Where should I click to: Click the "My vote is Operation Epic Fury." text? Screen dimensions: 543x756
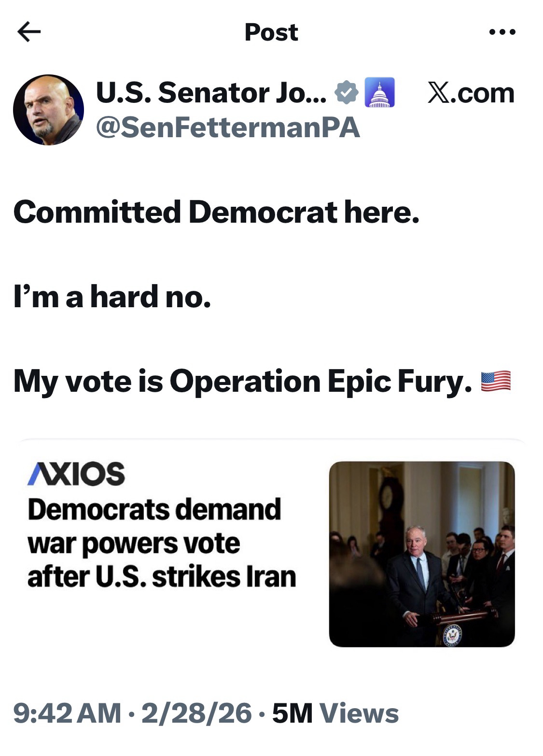coord(242,381)
